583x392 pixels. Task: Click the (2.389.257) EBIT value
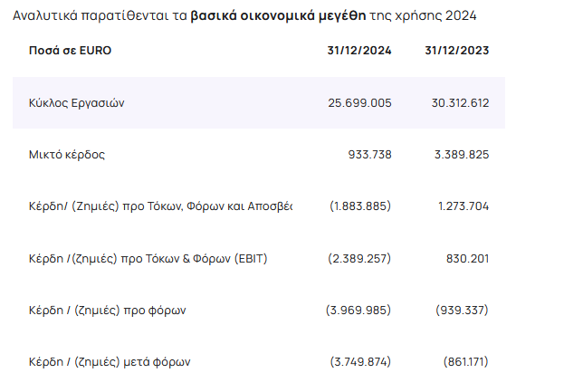point(359,259)
